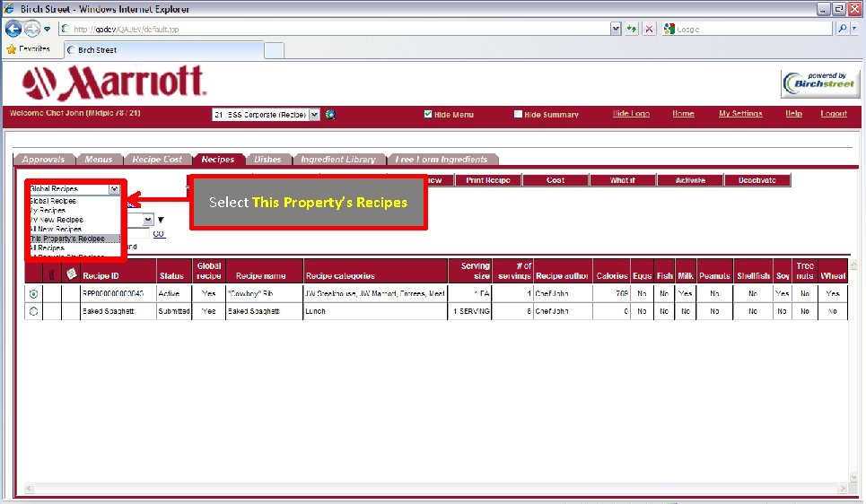Choose All Recipes option in list
This screenshot has width=866, height=504.
click(74, 248)
